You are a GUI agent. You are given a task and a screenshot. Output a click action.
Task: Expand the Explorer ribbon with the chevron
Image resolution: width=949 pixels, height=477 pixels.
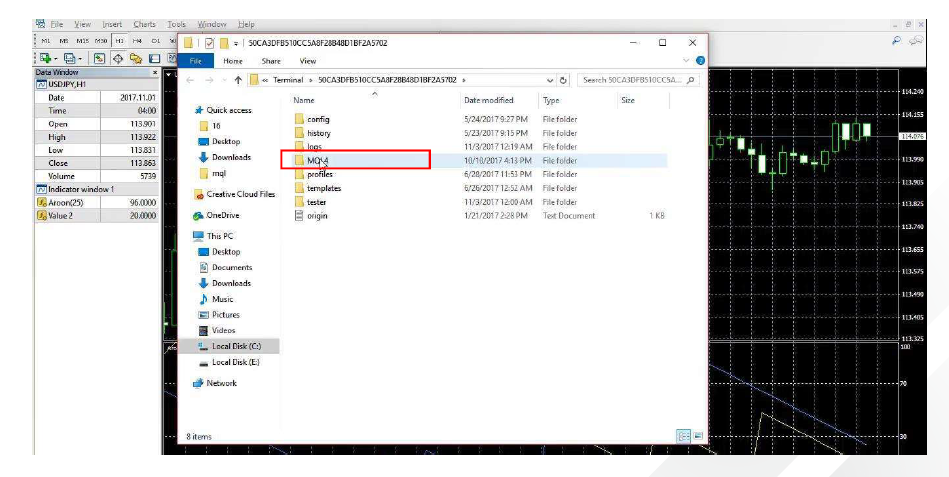(x=686, y=61)
